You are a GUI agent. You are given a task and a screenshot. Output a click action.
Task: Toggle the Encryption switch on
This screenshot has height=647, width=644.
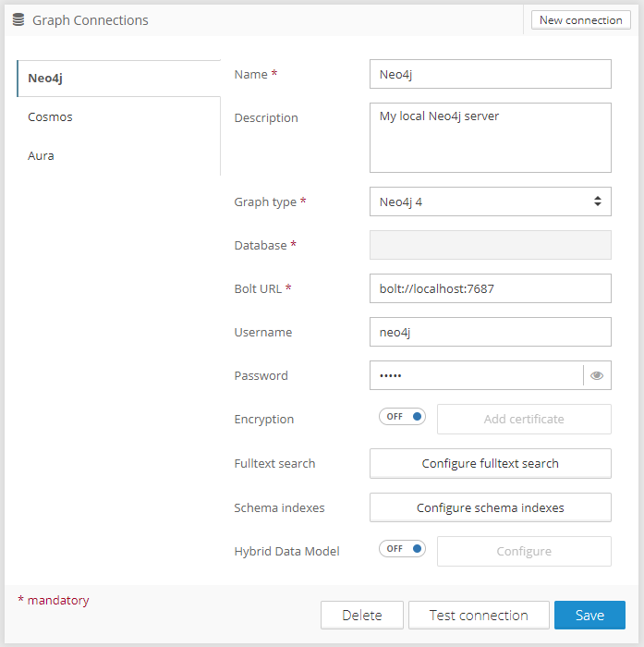click(402, 417)
